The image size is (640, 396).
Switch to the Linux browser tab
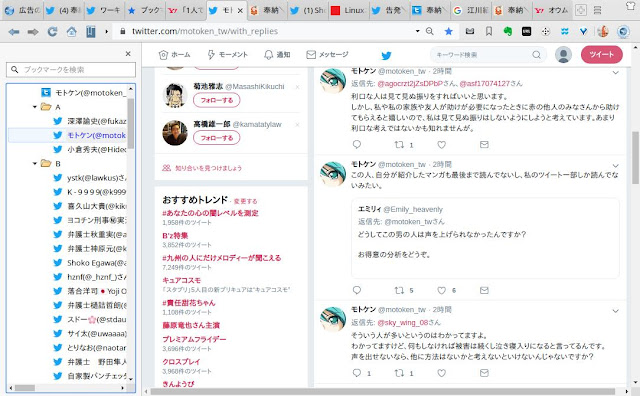[348, 11]
